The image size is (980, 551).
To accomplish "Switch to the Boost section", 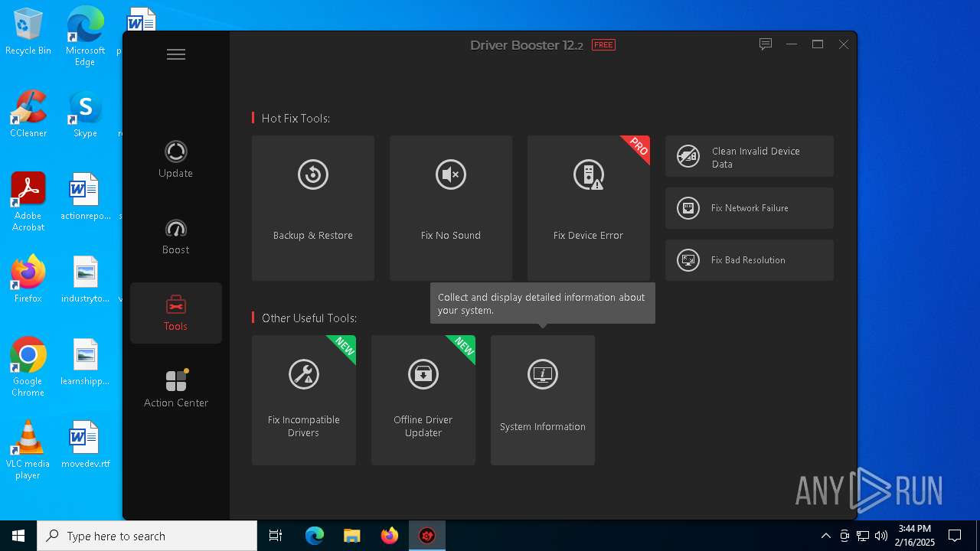I will click(175, 236).
